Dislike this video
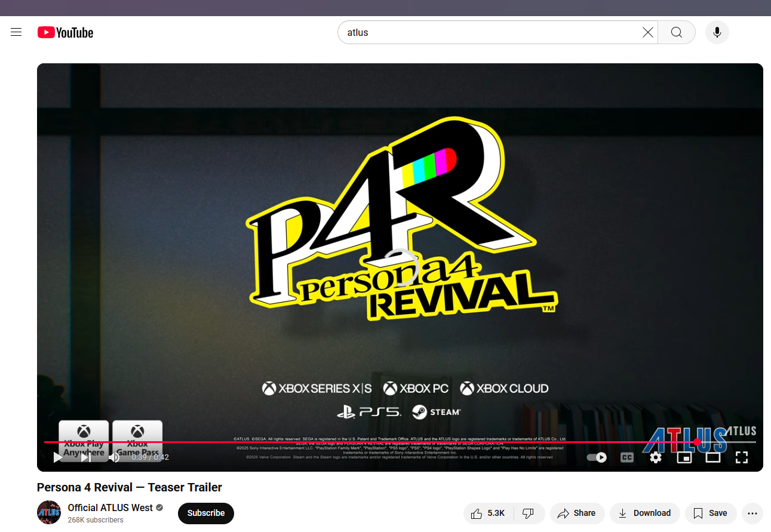 [528, 513]
